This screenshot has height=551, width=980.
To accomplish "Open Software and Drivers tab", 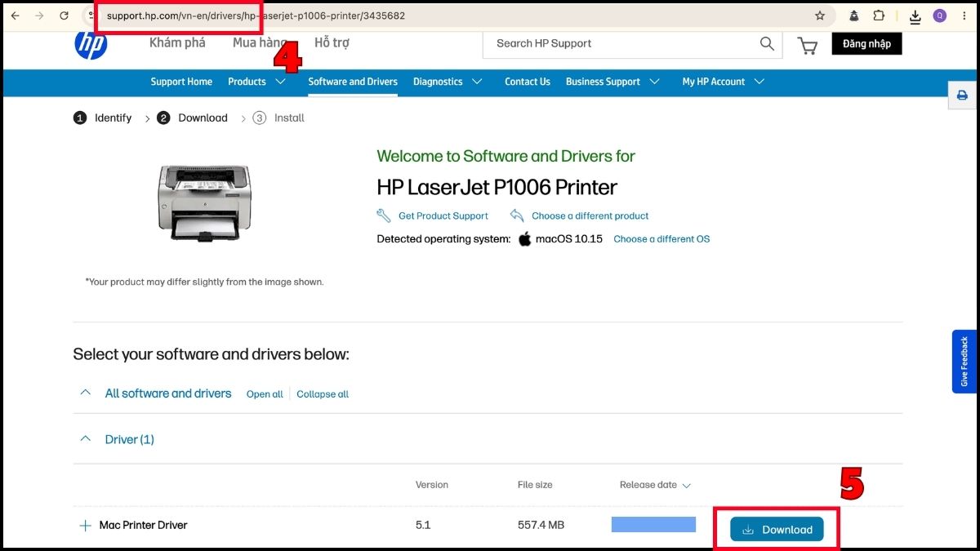I will click(x=353, y=82).
